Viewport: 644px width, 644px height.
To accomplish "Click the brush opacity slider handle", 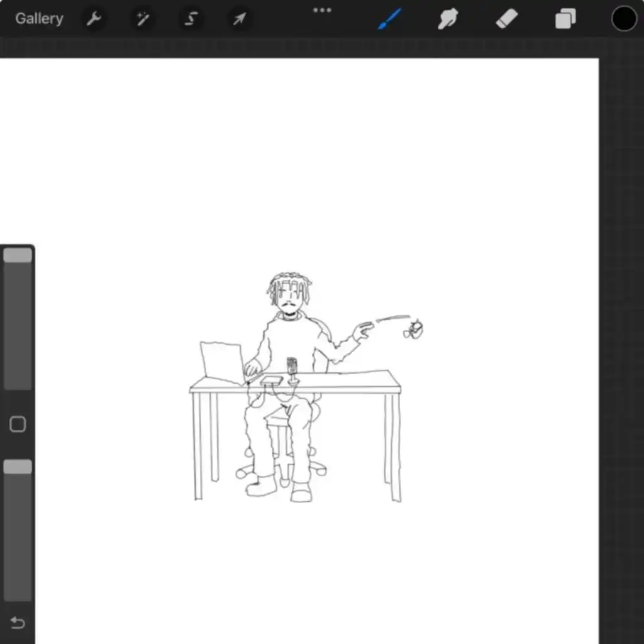I will point(18,467).
